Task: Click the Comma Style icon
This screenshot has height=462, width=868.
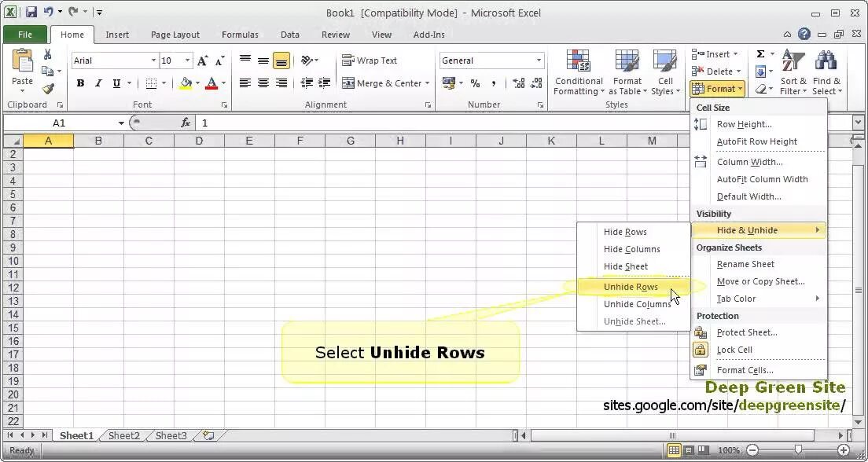Action: click(493, 83)
